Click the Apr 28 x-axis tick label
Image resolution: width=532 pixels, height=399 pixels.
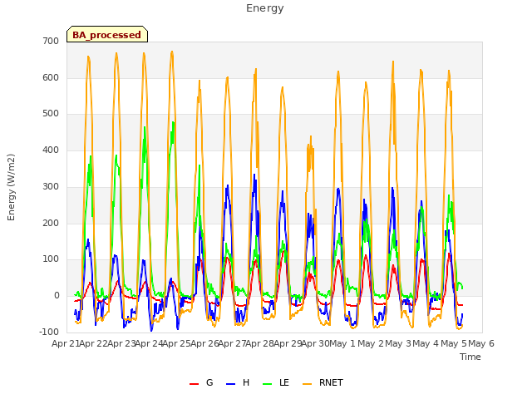pos(260,343)
